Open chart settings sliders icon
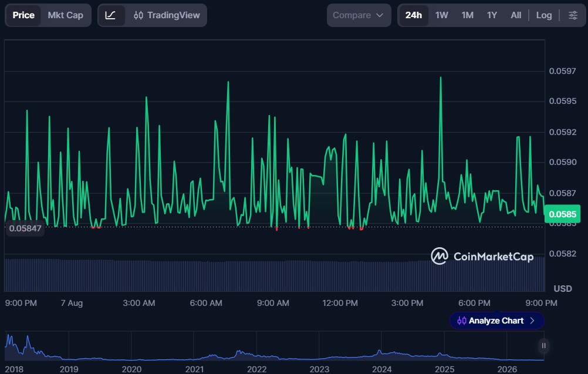 click(573, 15)
